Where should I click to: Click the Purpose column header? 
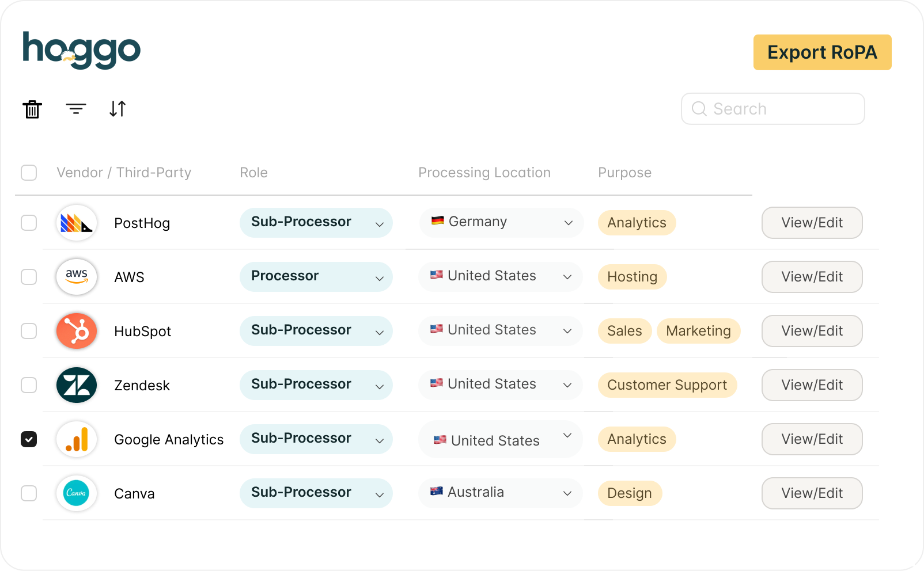(x=625, y=173)
